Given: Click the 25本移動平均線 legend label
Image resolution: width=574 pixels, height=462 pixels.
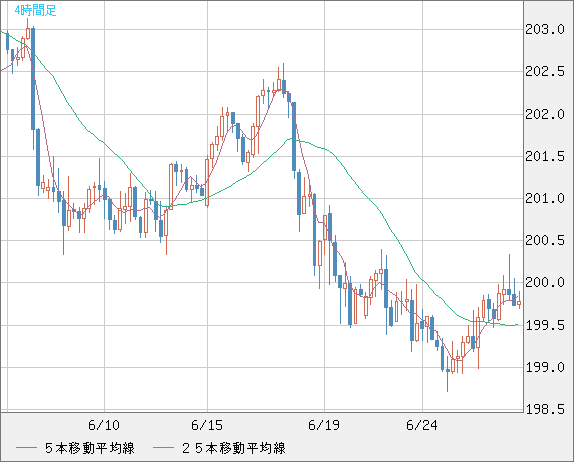Looking at the screenshot, I should (234, 448).
